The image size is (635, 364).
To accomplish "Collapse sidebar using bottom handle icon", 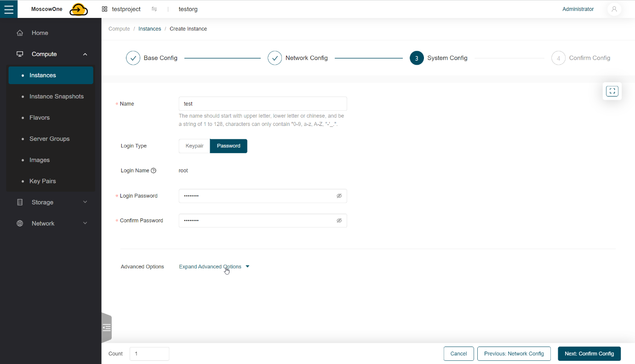I will click(x=107, y=328).
